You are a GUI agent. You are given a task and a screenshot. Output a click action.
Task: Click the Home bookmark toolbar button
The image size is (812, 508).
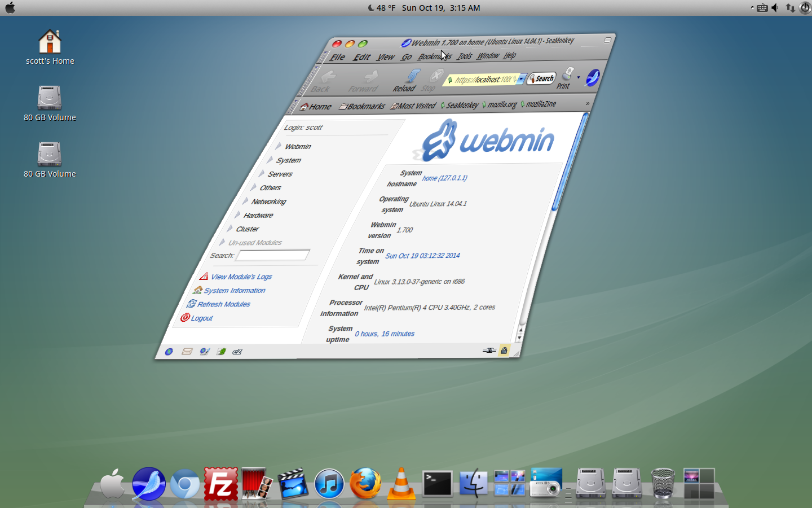pos(316,106)
